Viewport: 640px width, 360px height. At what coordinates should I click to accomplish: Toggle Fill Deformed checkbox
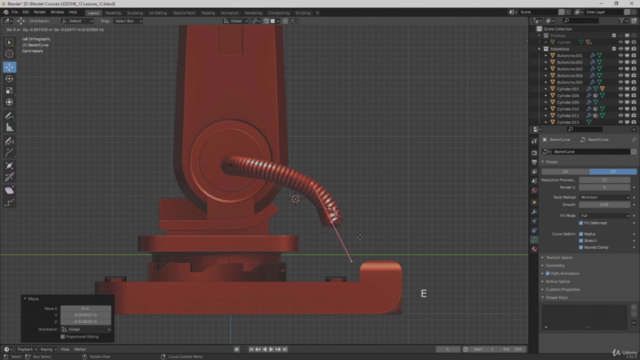[x=581, y=223]
